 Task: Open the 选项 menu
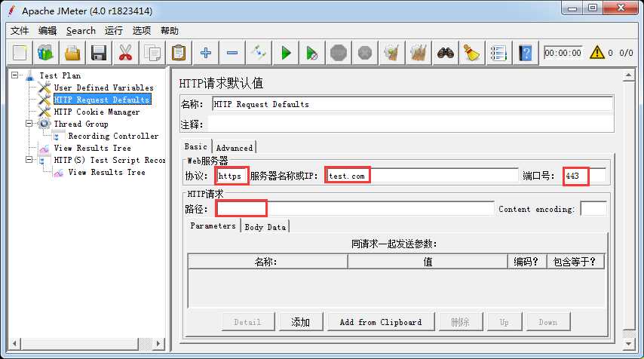click(142, 31)
